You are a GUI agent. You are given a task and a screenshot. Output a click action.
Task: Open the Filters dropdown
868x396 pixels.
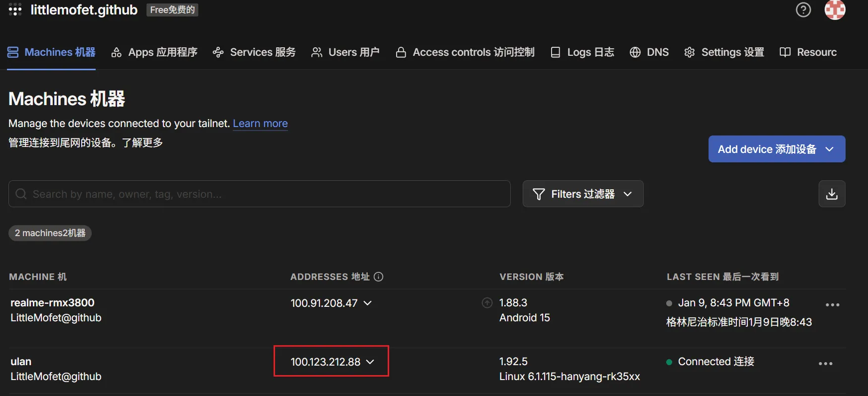582,194
